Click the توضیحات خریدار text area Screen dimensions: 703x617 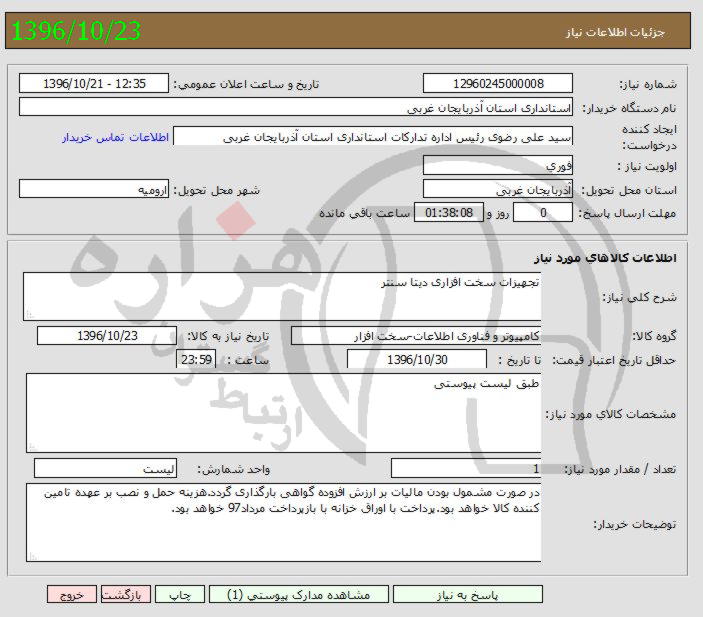pos(284,522)
